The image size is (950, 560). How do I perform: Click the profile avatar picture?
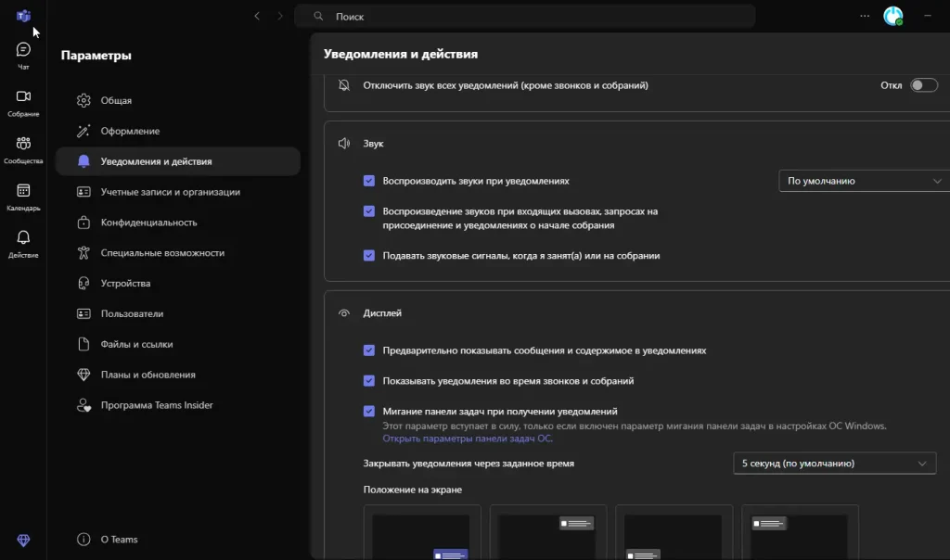pos(892,16)
